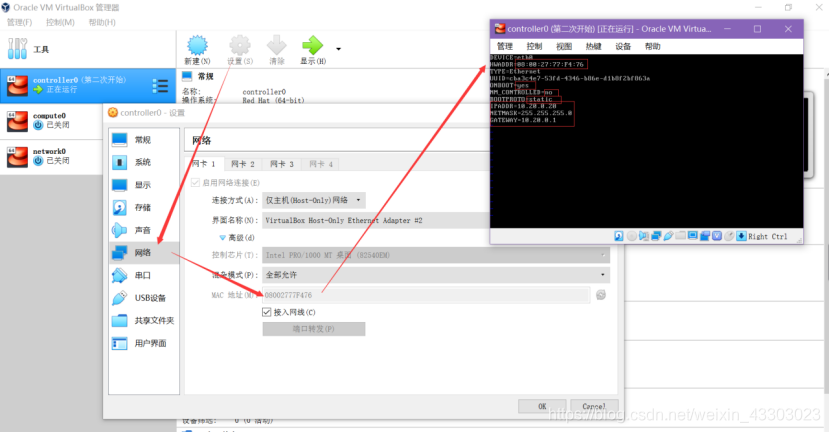
Task: Open 用户界面 user interface category
Action: (144, 344)
